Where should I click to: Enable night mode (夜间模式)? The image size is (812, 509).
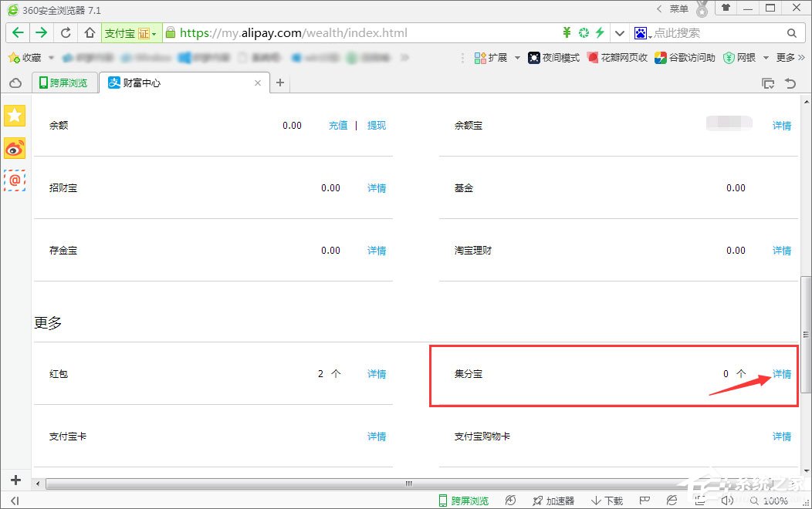click(553, 57)
